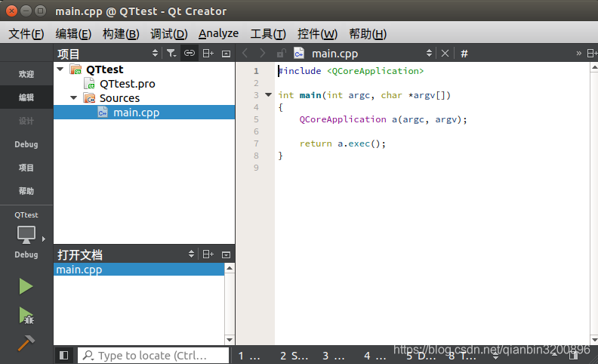Close the current main.cpp document

point(445,54)
